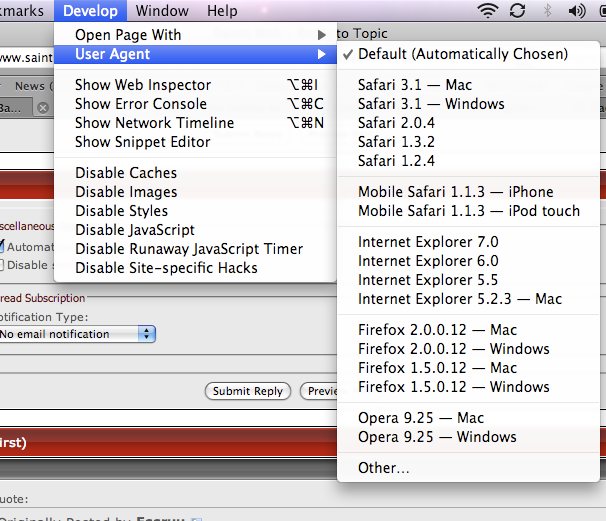
Task: Click the volume speaker icon
Action: point(576,12)
